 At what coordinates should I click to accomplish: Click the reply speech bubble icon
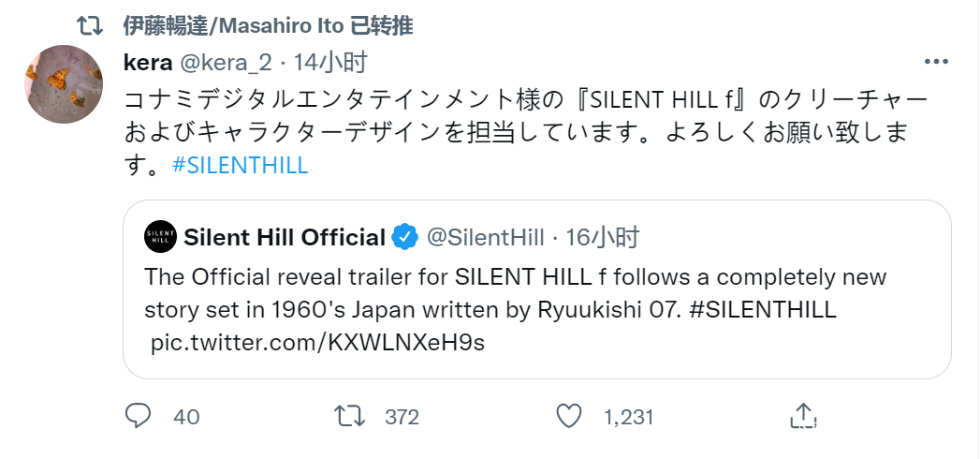point(139,416)
